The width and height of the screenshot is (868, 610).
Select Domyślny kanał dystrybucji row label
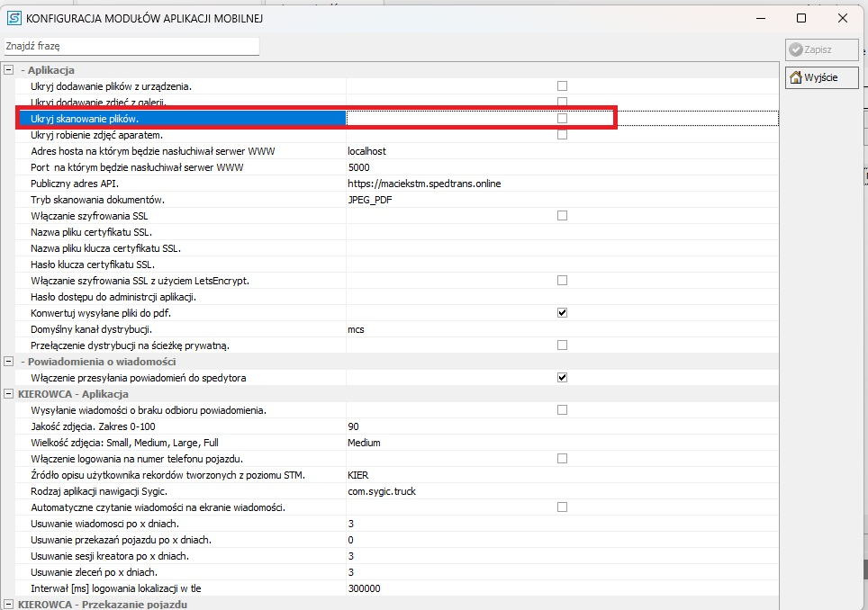click(x=91, y=329)
